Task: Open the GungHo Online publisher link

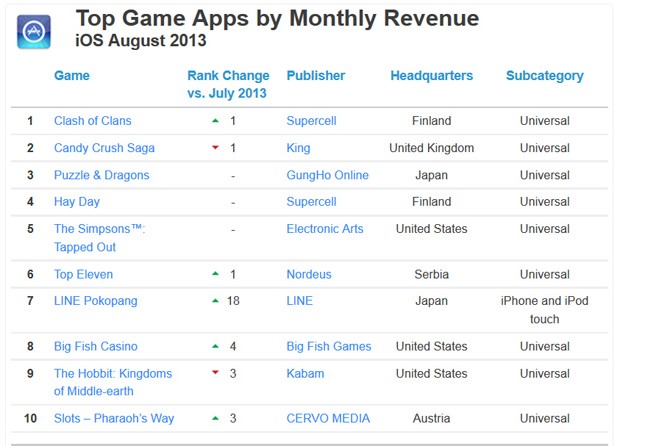Action: (x=327, y=175)
